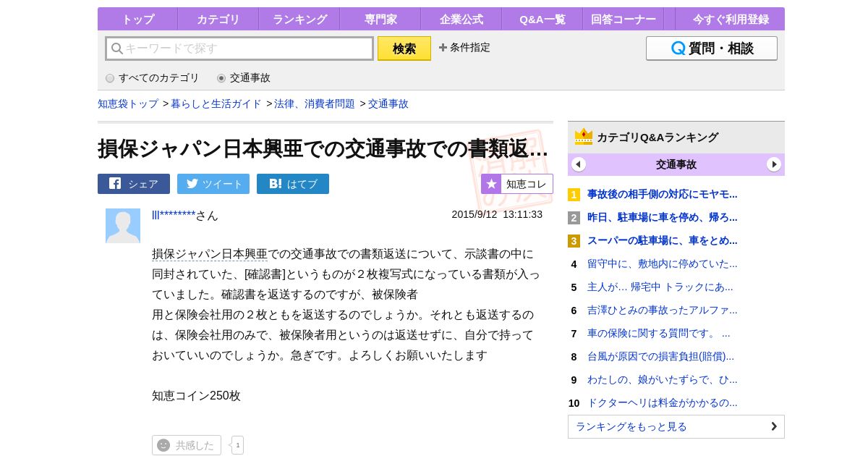The width and height of the screenshot is (868, 456).
Task: Click 交通事故 label in ranking bar
Action: (676, 164)
